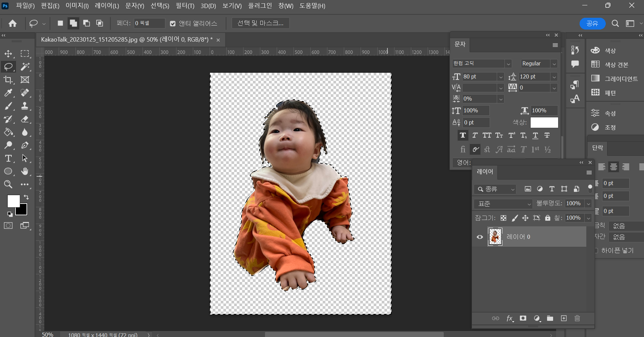Open the Character panel options menu
This screenshot has width=644, height=337.
click(555, 45)
